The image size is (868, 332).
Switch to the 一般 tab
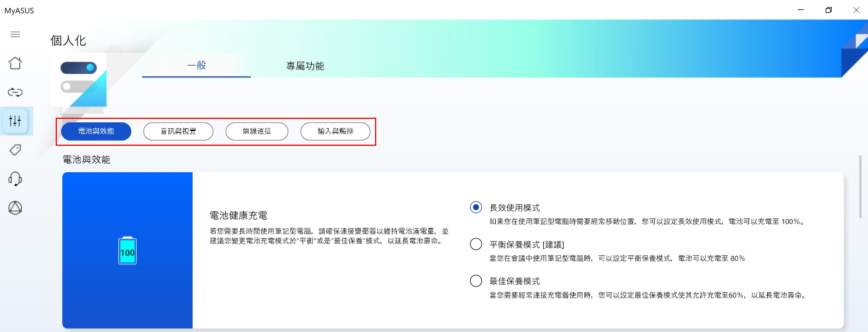[x=196, y=66]
